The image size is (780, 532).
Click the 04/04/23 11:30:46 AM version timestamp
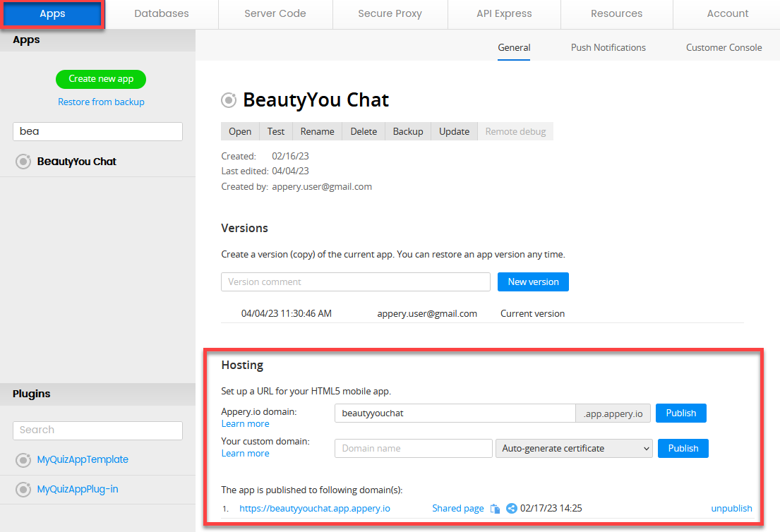pos(287,314)
